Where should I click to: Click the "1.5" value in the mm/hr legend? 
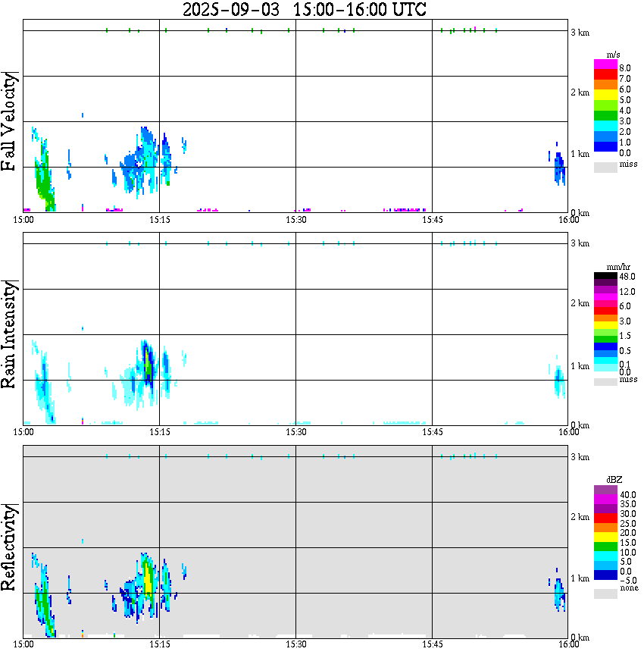pos(625,335)
